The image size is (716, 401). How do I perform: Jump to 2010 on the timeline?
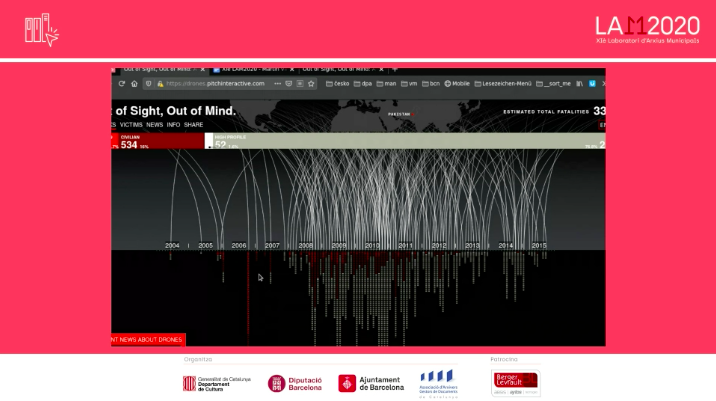pos(372,245)
